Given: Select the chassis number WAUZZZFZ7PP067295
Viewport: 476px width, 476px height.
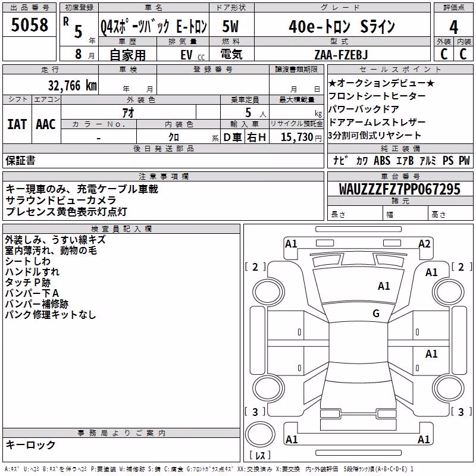Looking at the screenshot, I should pos(400,189).
